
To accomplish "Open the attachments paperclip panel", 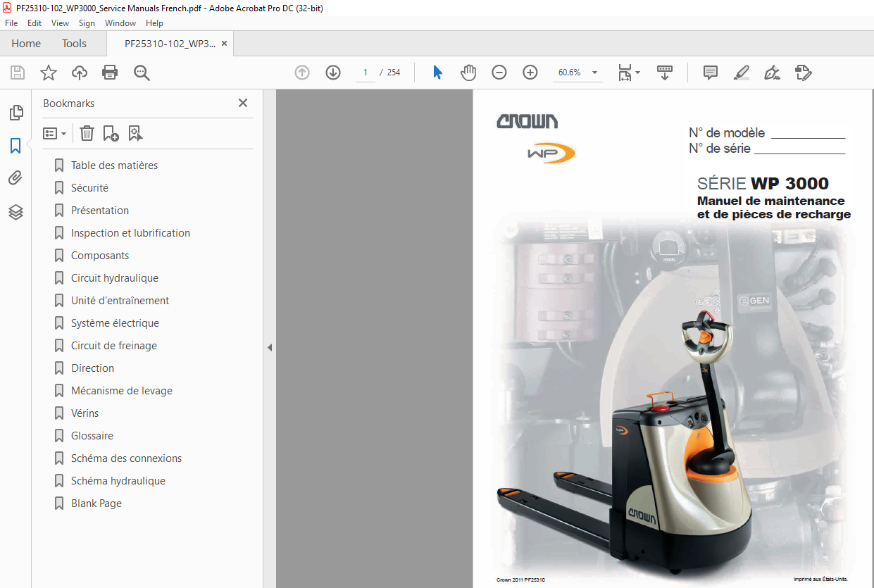I will point(15,179).
